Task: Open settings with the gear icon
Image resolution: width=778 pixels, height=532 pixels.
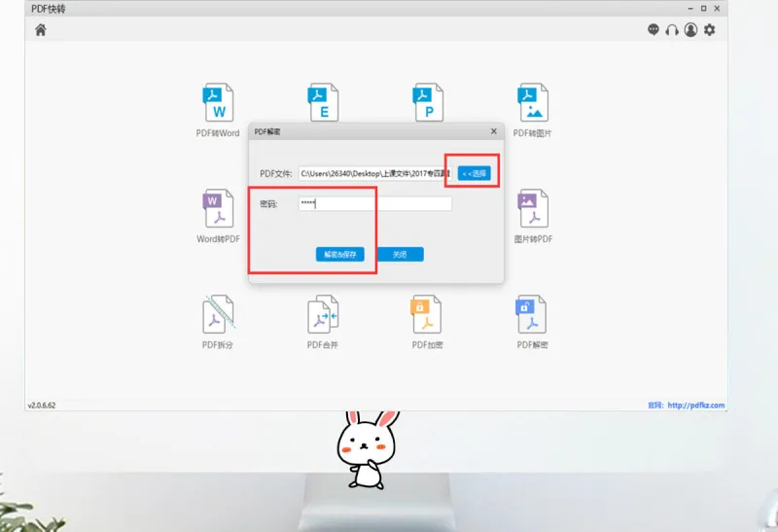Action: (x=710, y=30)
